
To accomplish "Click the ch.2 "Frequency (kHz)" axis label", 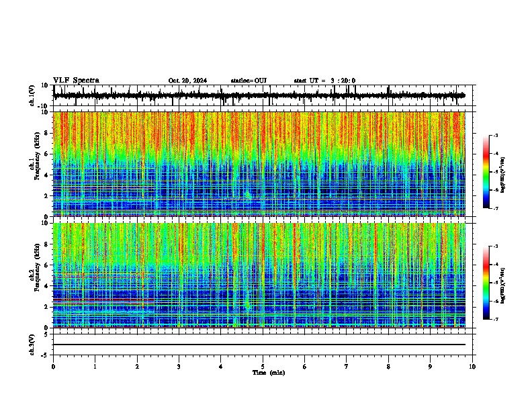I will point(37,267).
